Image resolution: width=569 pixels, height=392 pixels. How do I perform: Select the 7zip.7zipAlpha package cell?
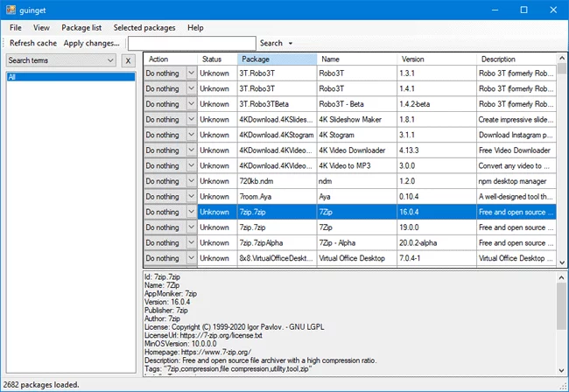(277, 242)
